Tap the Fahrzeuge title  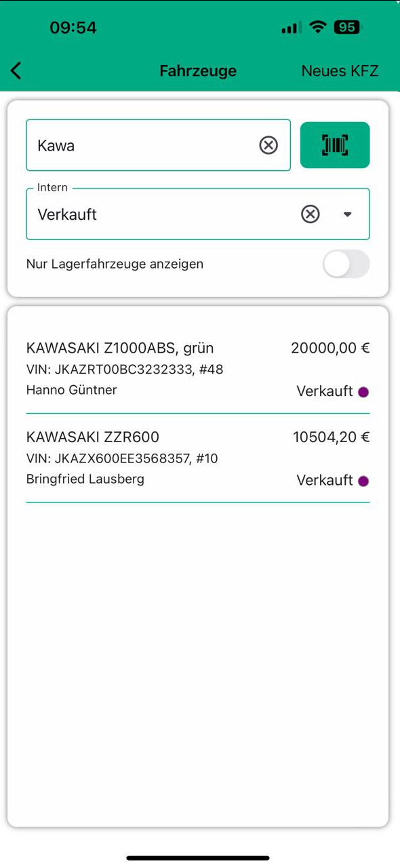[198, 71]
